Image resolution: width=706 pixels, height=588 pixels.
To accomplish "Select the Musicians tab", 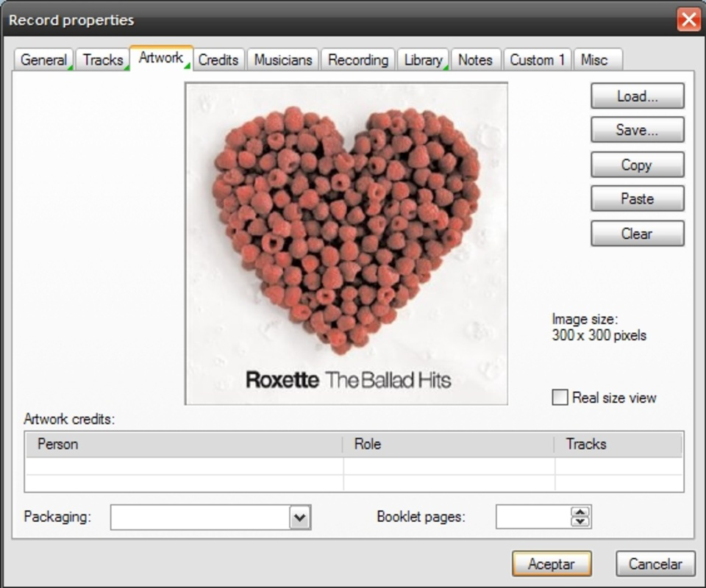I will (x=282, y=60).
